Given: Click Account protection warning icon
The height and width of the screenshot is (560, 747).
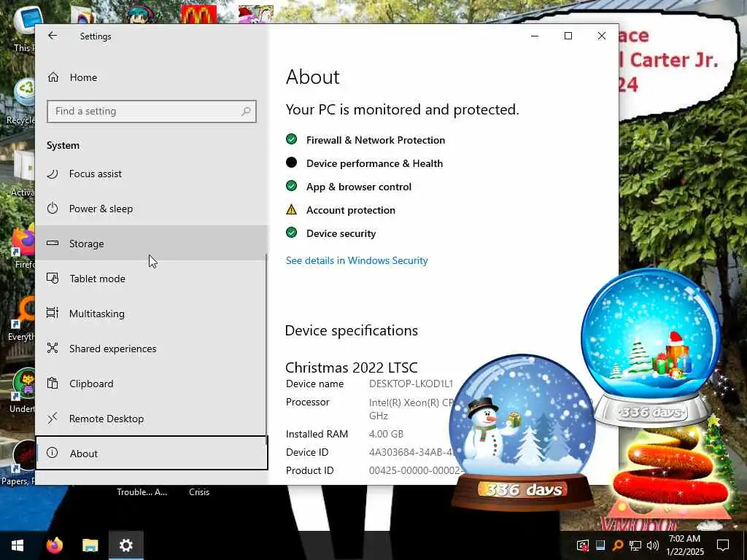Looking at the screenshot, I should [x=292, y=209].
